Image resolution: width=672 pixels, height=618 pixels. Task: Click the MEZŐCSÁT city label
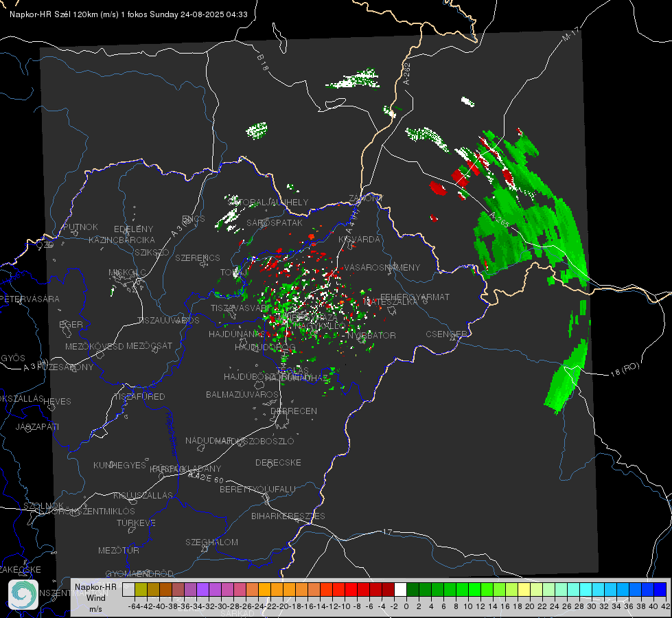149,345
